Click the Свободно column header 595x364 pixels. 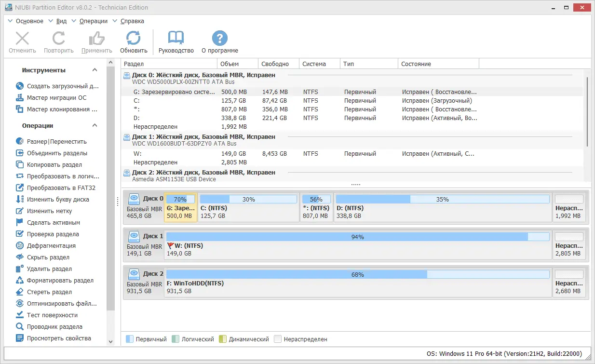click(x=275, y=64)
